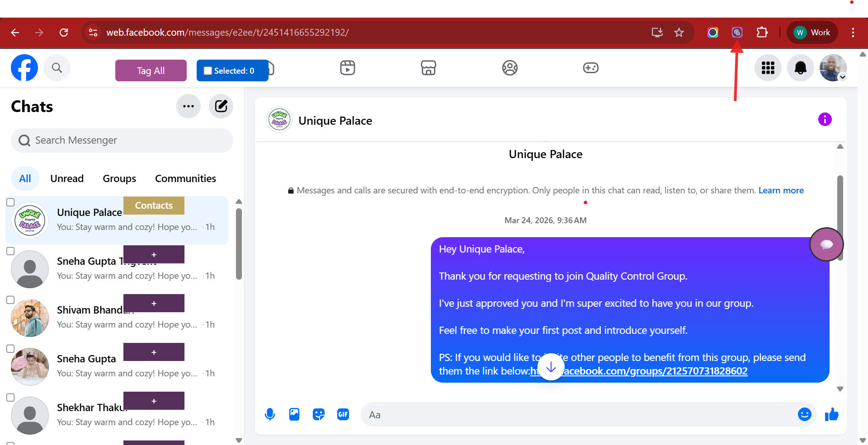
Task: Click the Tag All button
Action: [151, 70]
